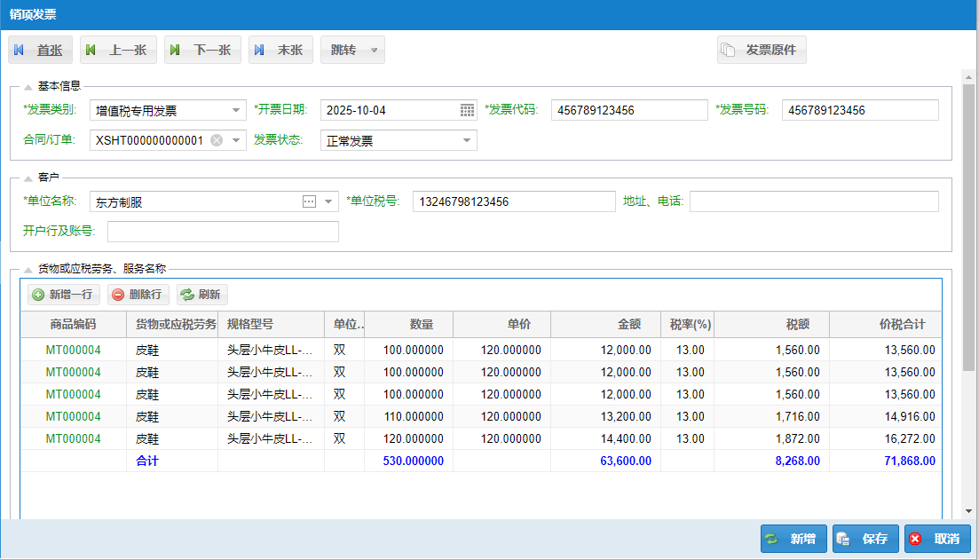The height and width of the screenshot is (560, 979).
Task: Click the 保存 save button
Action: click(x=865, y=539)
